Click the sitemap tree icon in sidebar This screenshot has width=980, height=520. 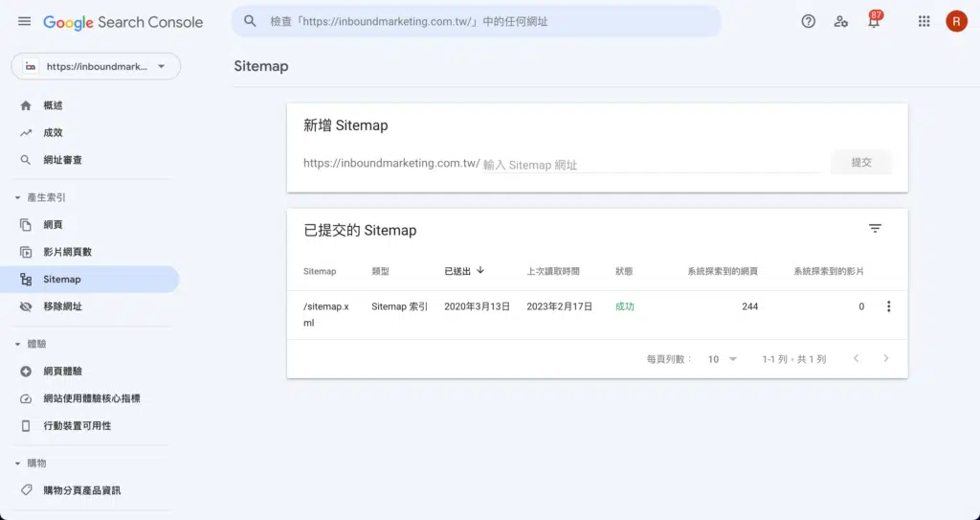[x=26, y=279]
